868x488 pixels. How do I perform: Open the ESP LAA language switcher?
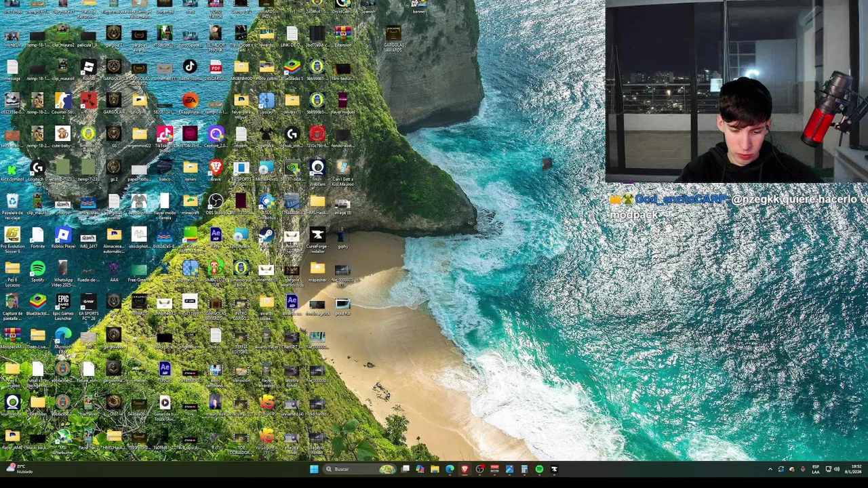816,469
